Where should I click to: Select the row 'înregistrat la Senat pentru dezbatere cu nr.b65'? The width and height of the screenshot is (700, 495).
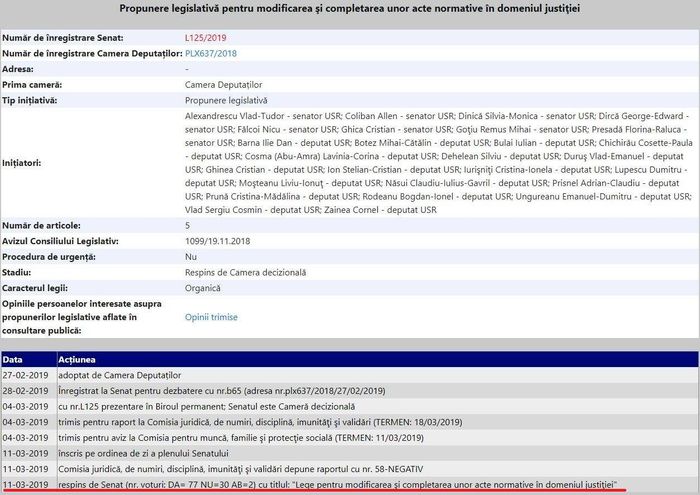pos(378,391)
